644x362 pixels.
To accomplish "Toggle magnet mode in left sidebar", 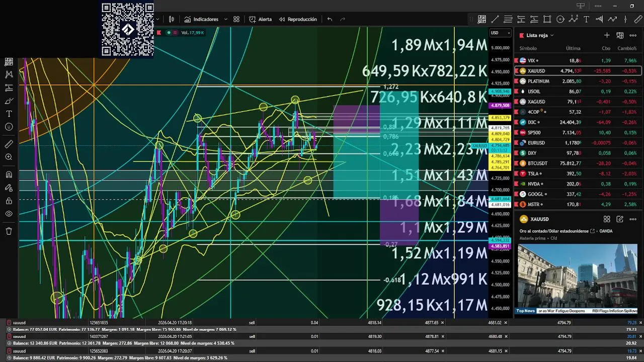I will pyautogui.click(x=9, y=175).
